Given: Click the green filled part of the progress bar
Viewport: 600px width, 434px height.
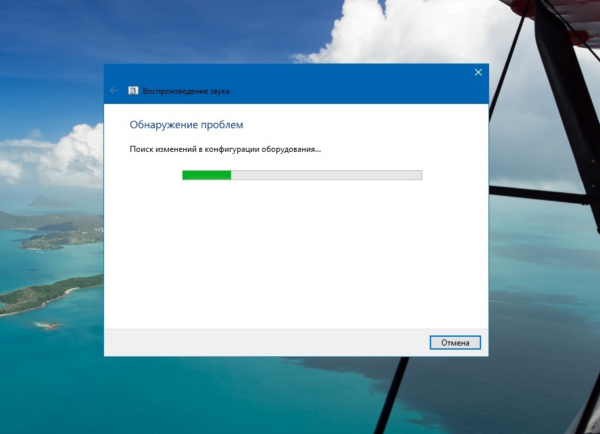Looking at the screenshot, I should pyautogui.click(x=206, y=175).
